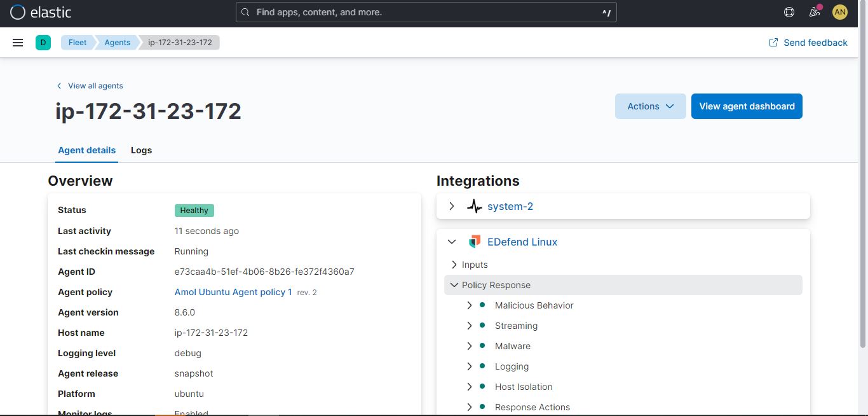Click the back arrow beside View all agents
Viewport: 868px width, 416px height.
pos(58,85)
